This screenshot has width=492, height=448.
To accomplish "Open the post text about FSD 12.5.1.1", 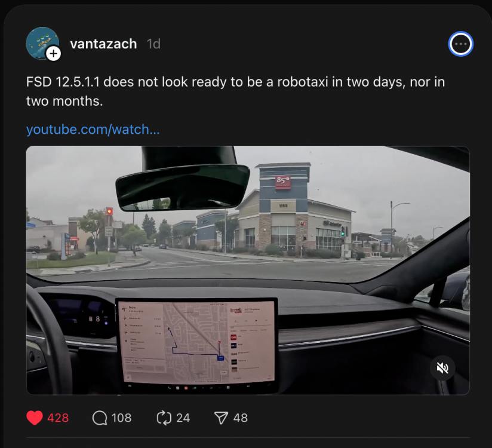I will tap(235, 91).
